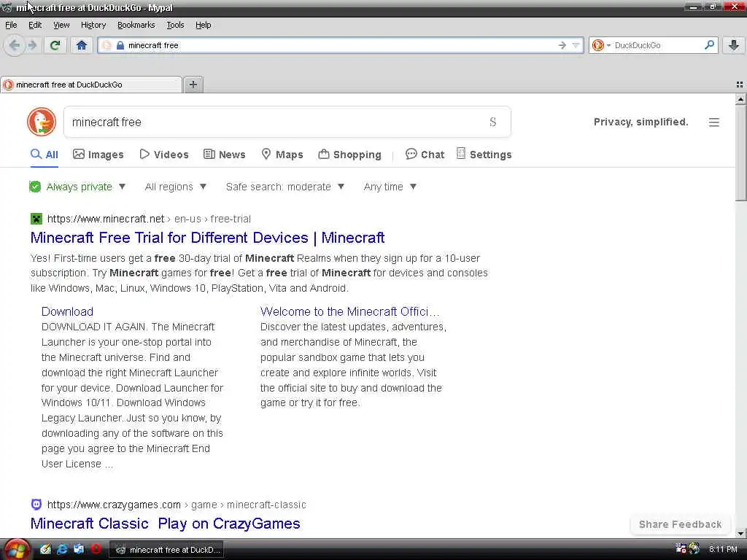747x560 pixels.
Task: Switch to the News results tab
Action: [x=225, y=155]
